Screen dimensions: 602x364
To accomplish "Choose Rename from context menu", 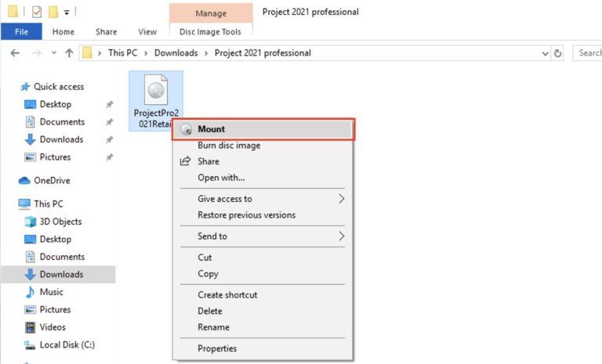I will point(263,327).
